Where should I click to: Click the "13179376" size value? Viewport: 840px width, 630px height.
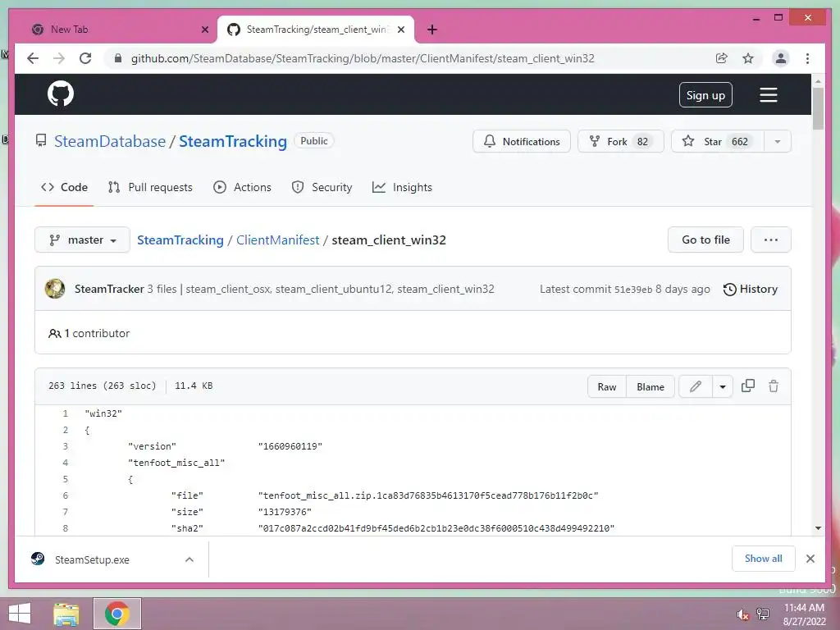285,512
